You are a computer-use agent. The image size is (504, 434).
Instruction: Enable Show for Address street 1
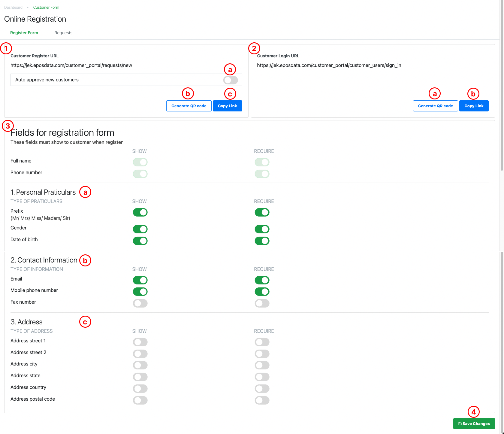[x=140, y=342]
